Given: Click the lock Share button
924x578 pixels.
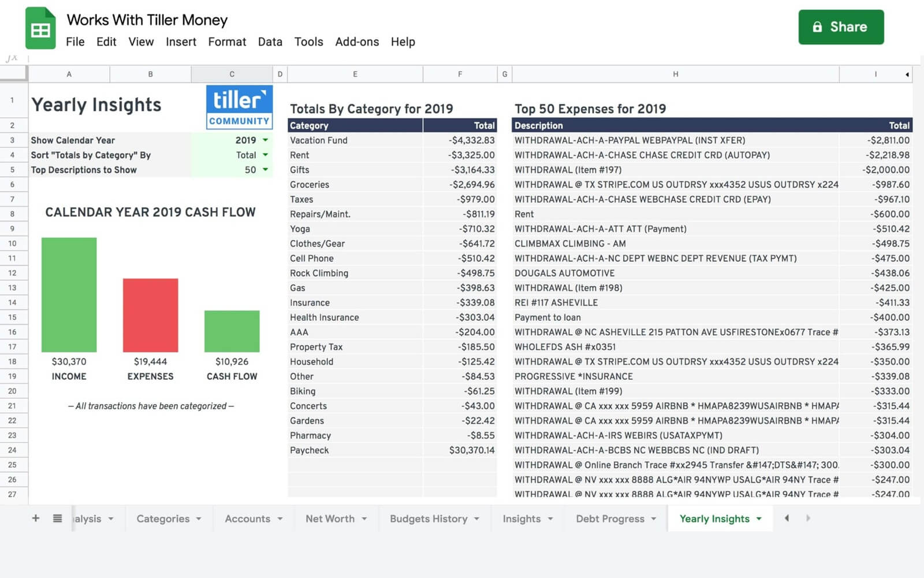Looking at the screenshot, I should tap(841, 27).
